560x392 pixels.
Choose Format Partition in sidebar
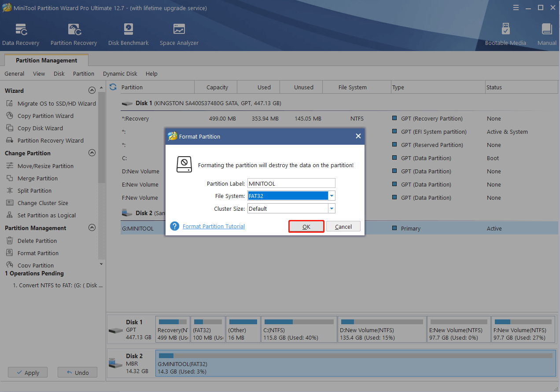click(32, 253)
